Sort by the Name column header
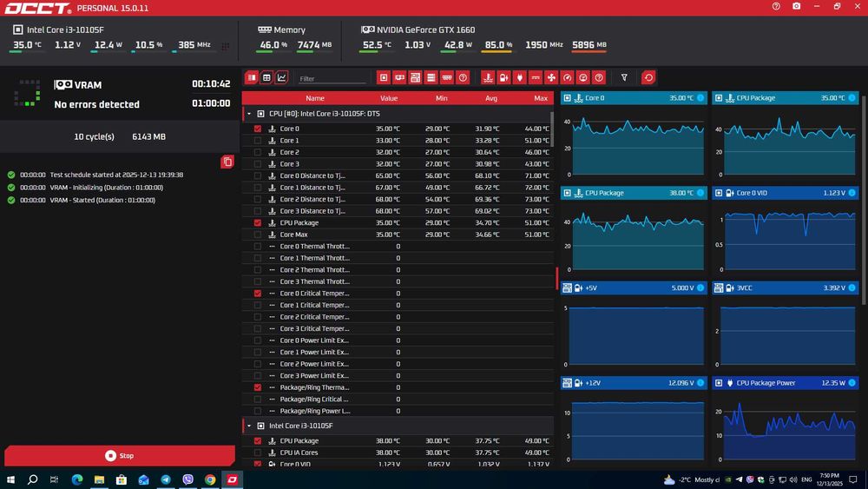This screenshot has width=868, height=489. (x=315, y=98)
